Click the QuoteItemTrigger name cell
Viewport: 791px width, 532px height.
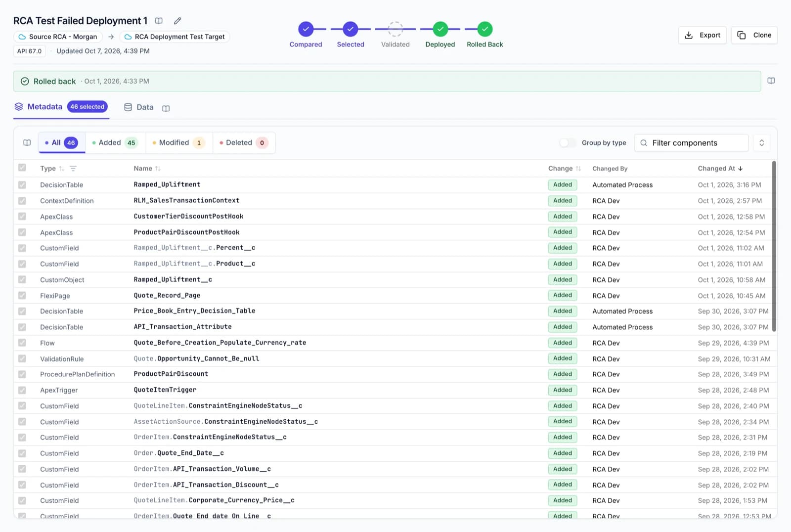coord(165,390)
